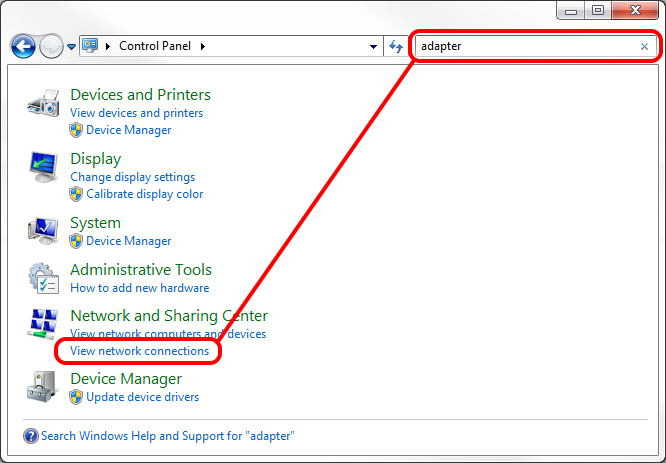This screenshot has height=463, width=666.
Task: Click the search field containing adapter
Action: [527, 46]
